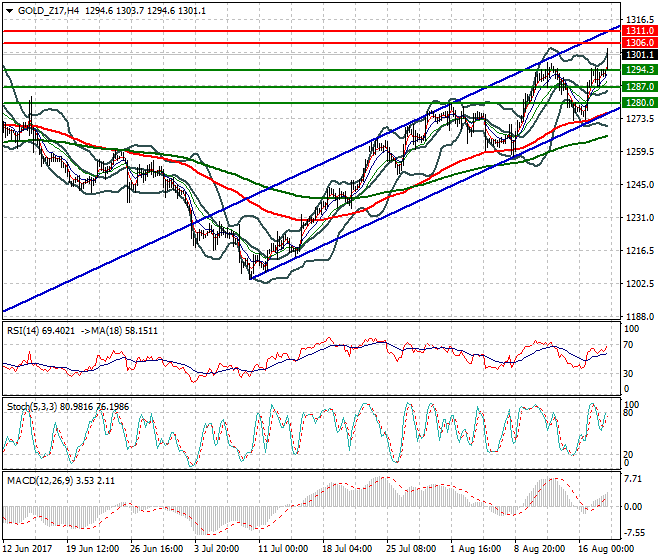Viewport: 660px width, 560px height.
Task: Select the 1287.0 green support price label
Action: coord(639,87)
